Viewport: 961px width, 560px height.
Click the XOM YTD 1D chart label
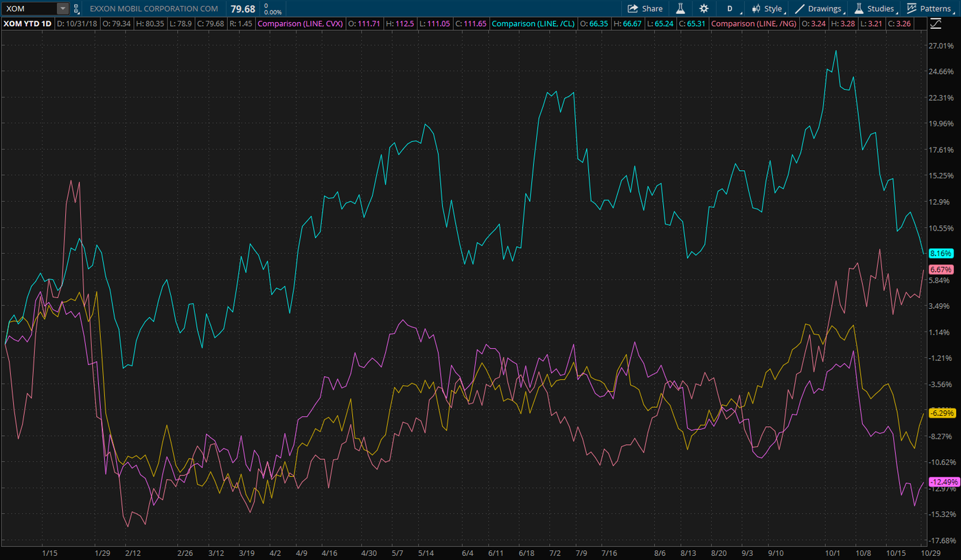tap(28, 23)
